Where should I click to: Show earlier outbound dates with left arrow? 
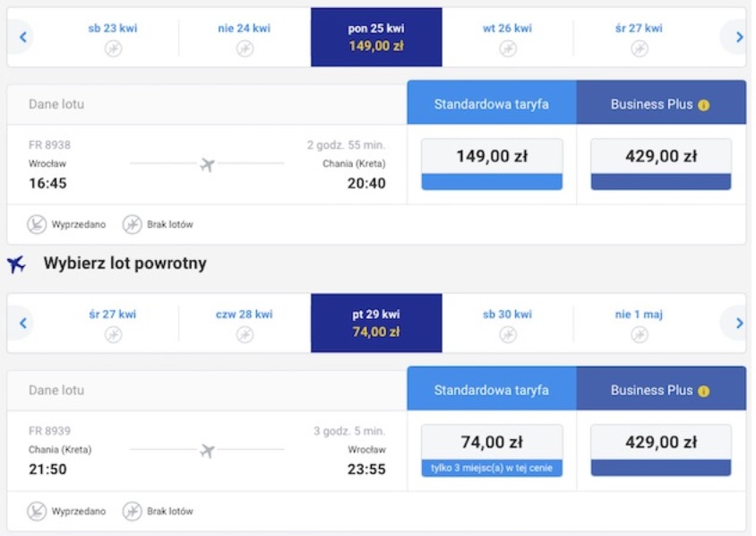tap(22, 37)
